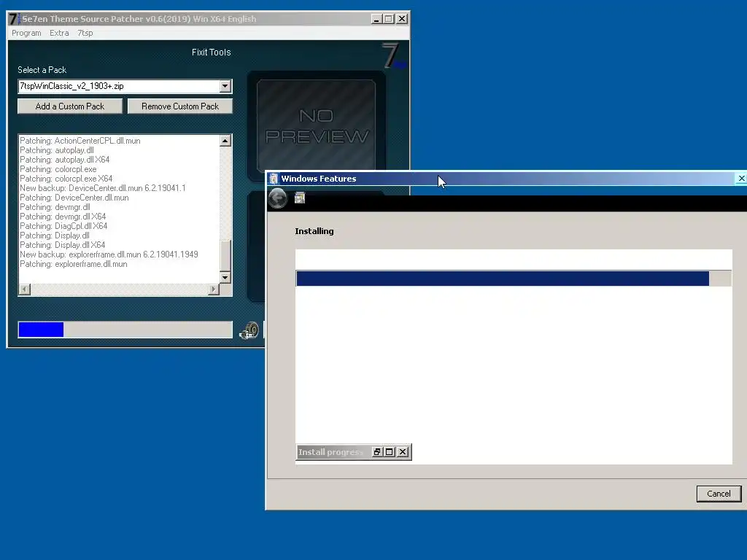Screen dimensions: 747x560
Task: Click the Windows Features title bar text
Action: (319, 179)
